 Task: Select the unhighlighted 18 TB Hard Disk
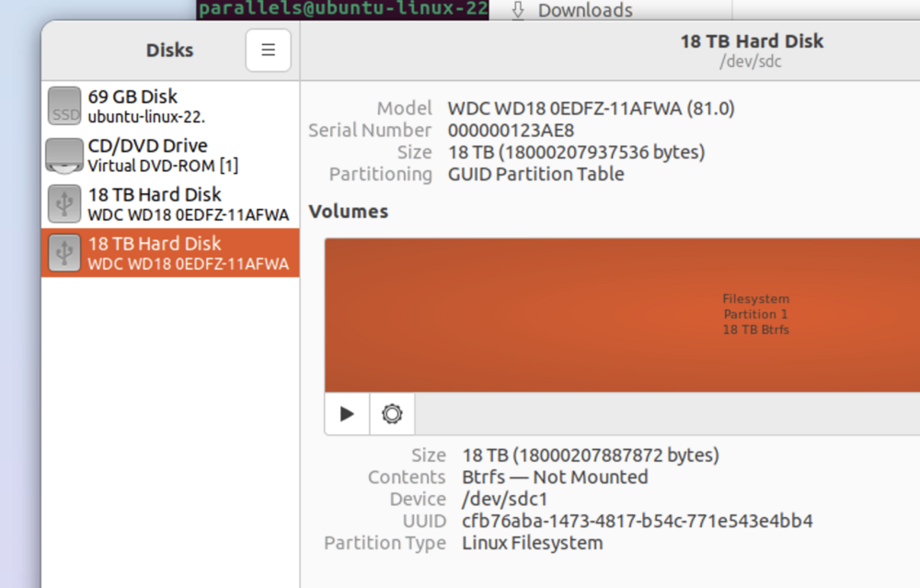tap(170, 203)
